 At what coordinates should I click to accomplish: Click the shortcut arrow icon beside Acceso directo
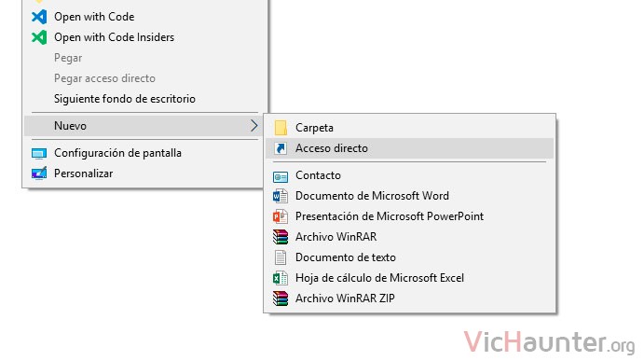[x=281, y=148]
